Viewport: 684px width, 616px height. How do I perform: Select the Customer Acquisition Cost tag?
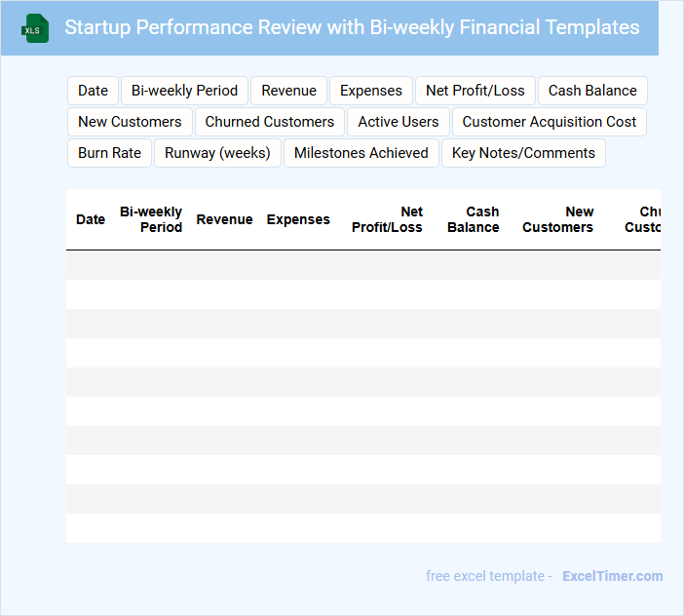click(550, 122)
